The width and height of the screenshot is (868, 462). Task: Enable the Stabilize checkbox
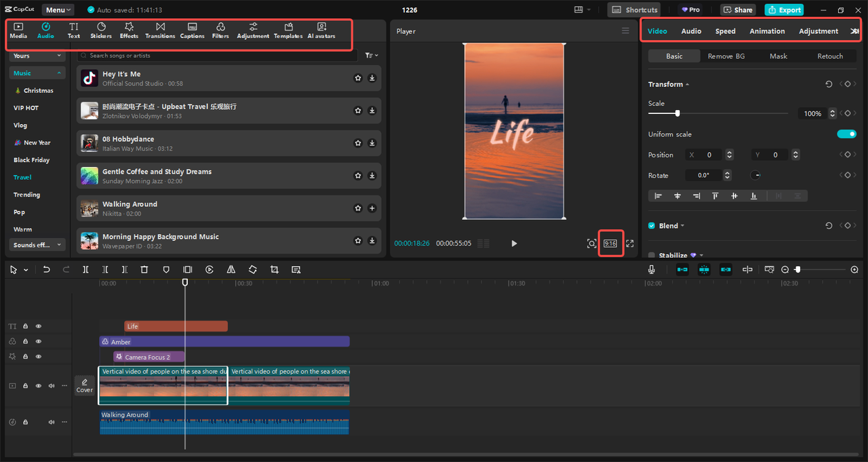[x=652, y=256]
